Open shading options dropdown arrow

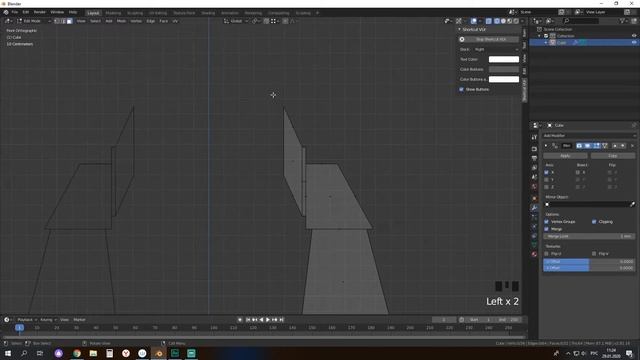click(522, 21)
